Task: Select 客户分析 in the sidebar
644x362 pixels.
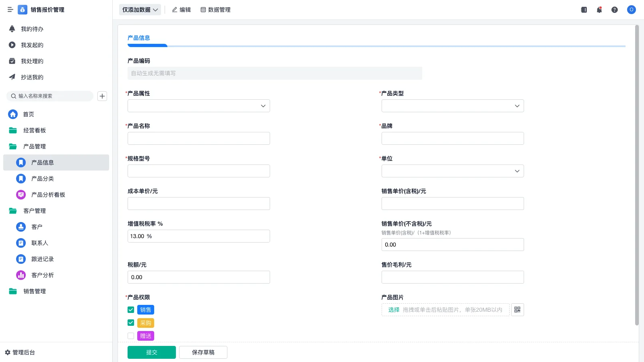Action: [x=56, y=275]
